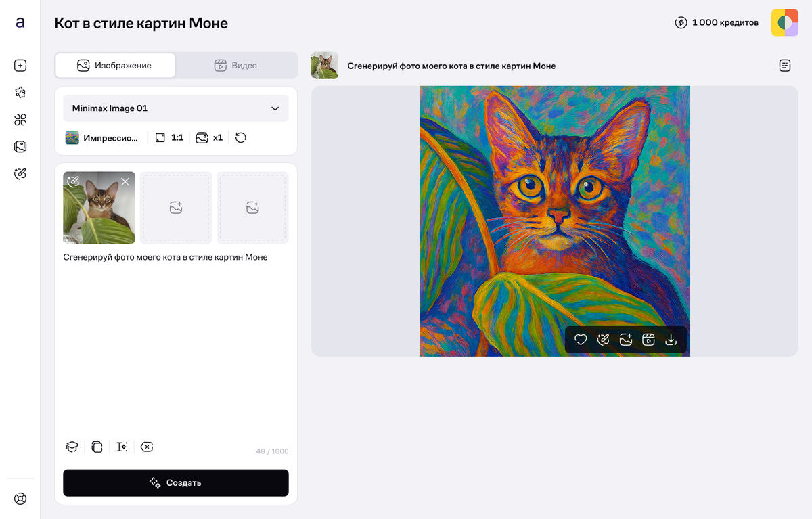This screenshot has width=812, height=519.
Task: Click the apps grid icon in the sidebar
Action: tap(20, 119)
